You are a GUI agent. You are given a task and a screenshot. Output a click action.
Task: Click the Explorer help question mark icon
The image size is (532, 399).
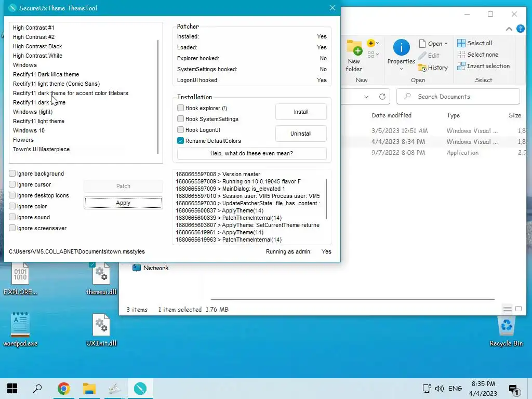click(x=521, y=29)
